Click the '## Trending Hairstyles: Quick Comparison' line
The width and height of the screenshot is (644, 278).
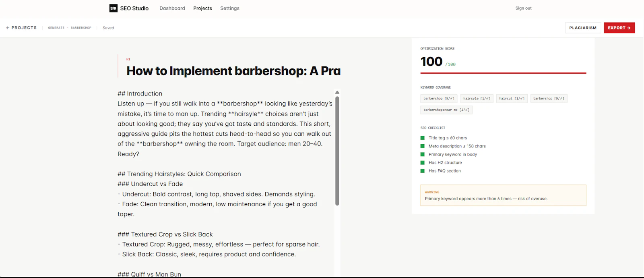pyautogui.click(x=179, y=174)
